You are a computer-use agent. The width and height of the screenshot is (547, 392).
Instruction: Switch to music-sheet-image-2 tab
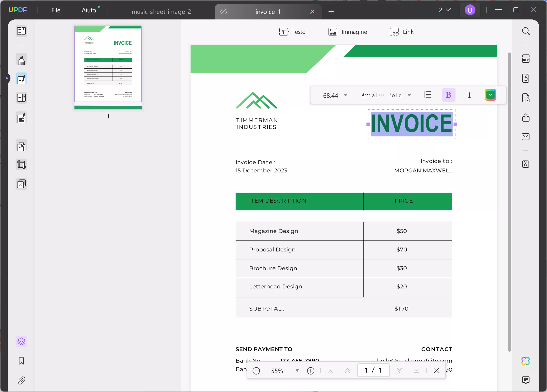tap(161, 12)
